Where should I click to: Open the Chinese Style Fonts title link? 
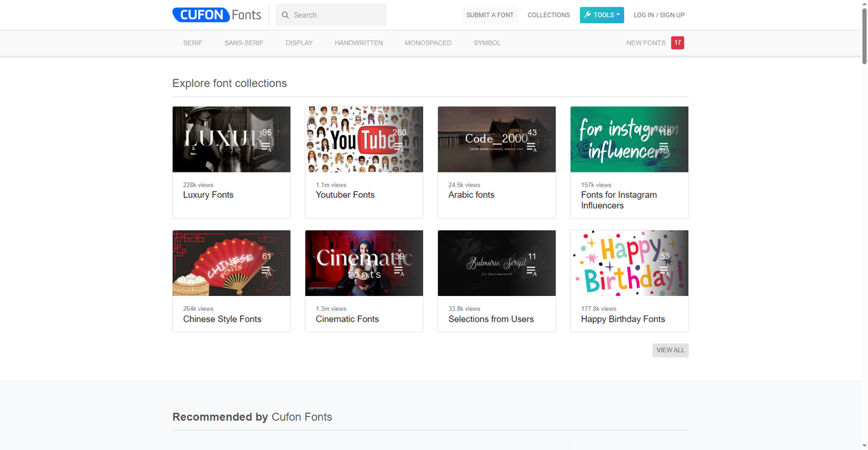click(222, 319)
